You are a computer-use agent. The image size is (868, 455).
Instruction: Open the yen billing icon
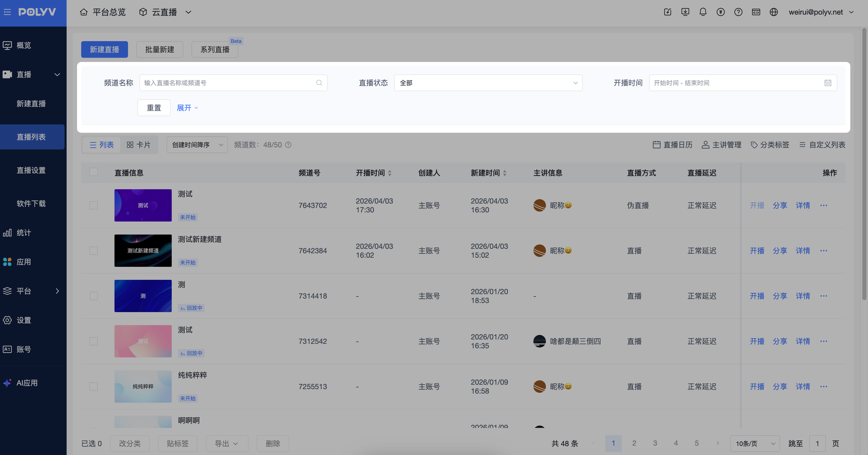click(720, 12)
